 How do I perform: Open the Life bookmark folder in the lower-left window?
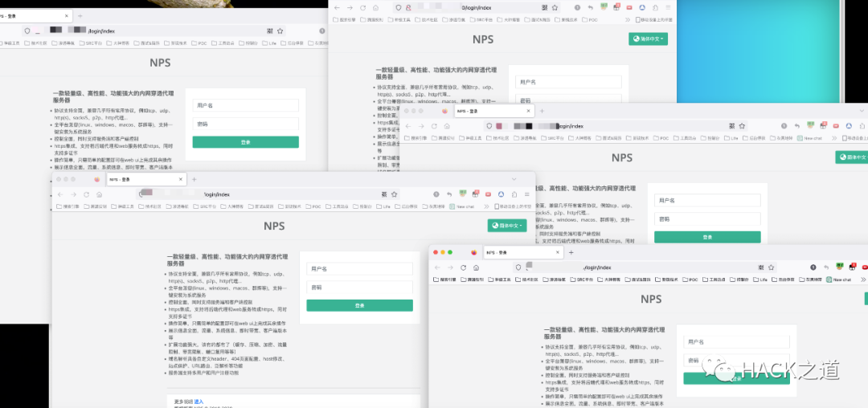[x=383, y=206]
